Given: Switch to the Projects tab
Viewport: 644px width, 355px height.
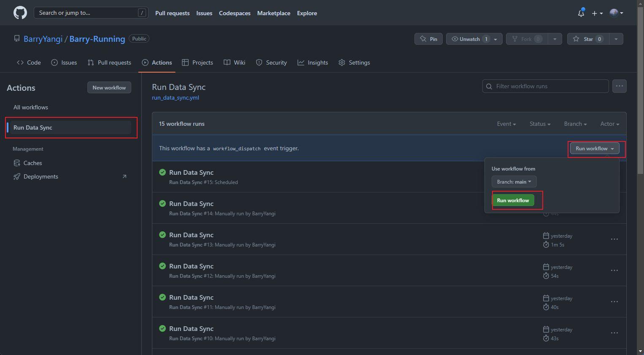Looking at the screenshot, I should coord(198,62).
